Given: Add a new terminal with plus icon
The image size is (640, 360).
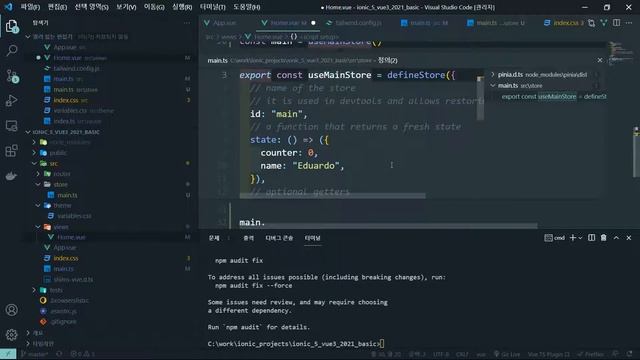Looking at the screenshot, I should click(x=573, y=238).
